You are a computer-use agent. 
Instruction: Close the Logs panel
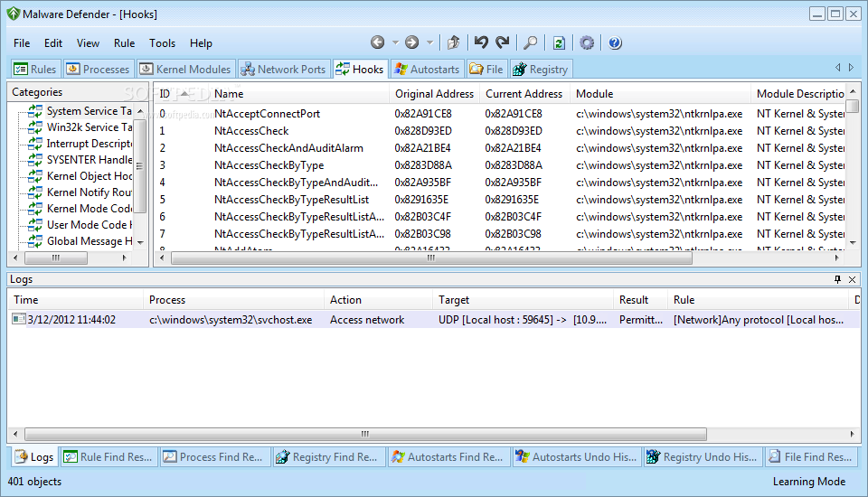point(852,279)
